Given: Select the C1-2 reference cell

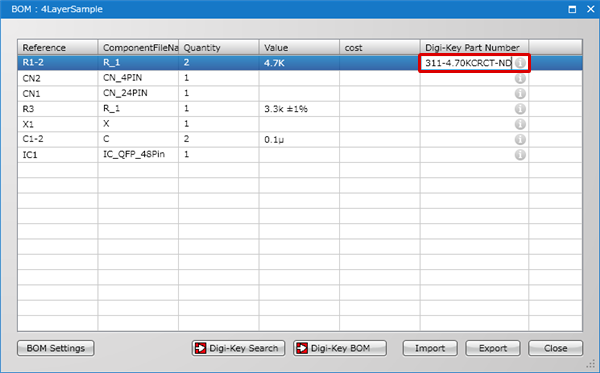Looking at the screenshot, I should coord(57,140).
